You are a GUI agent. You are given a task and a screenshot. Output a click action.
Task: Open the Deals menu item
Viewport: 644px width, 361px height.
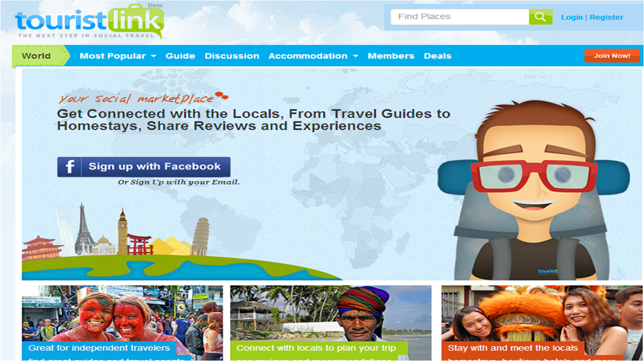pos(438,56)
